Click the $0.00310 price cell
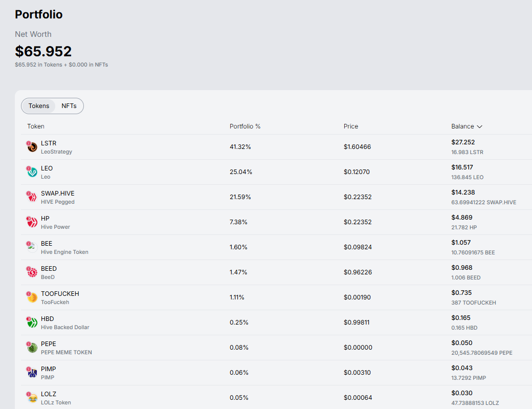532x409 pixels. click(x=357, y=373)
